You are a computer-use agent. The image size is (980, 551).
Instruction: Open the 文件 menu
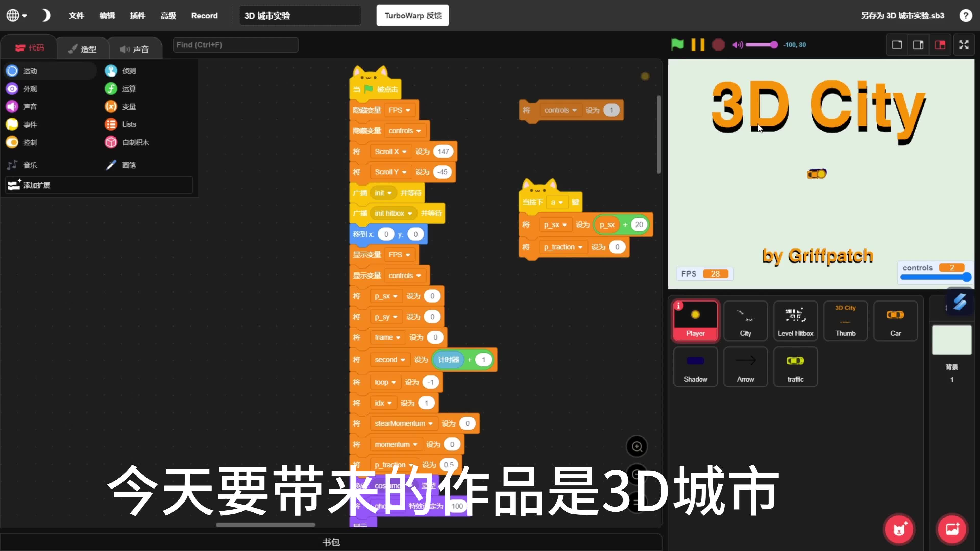[76, 16]
